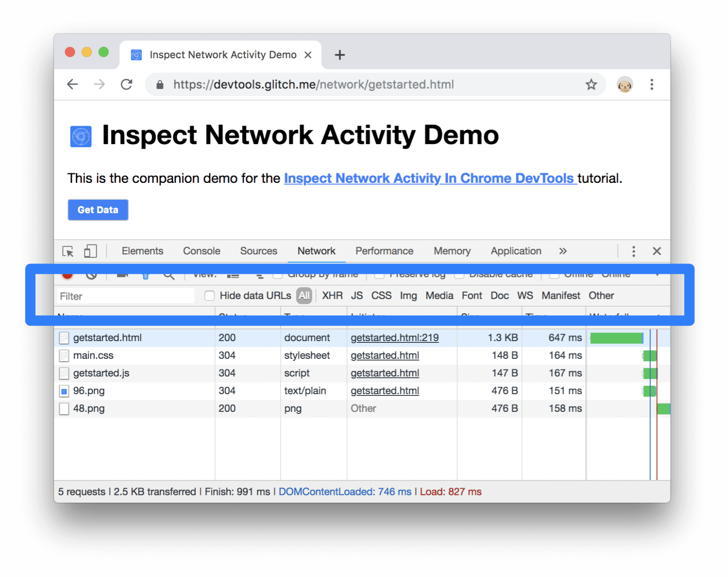
Task: Close the DevTools panel
Action: tap(656, 251)
